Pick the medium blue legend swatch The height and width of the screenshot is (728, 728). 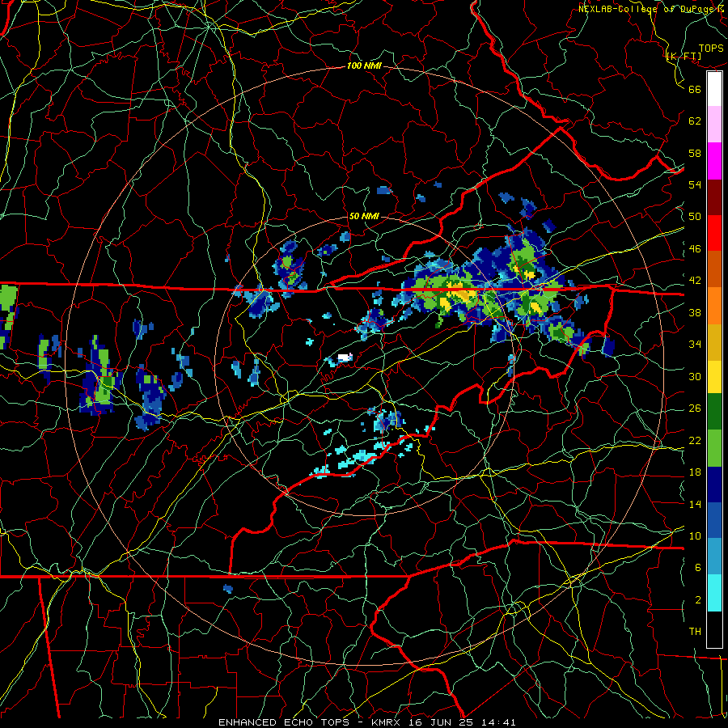714,520
